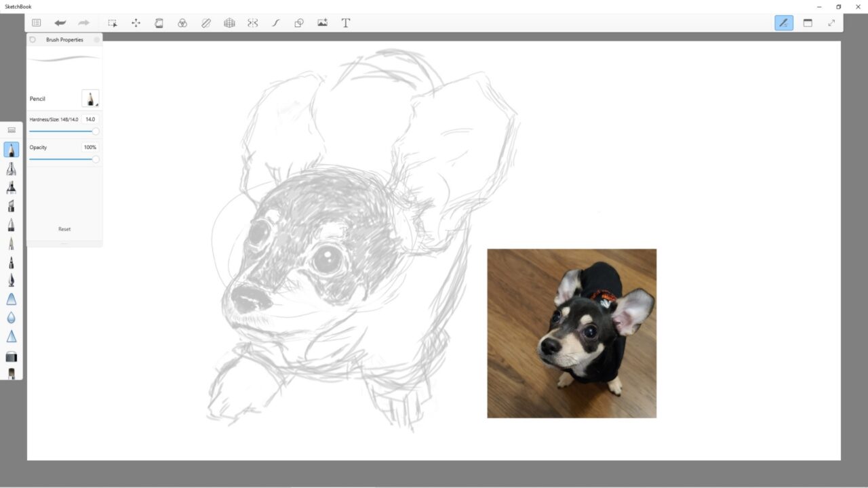Select the upper blue triangle smear brush
Image resolution: width=868 pixels, height=488 pixels.
[12, 299]
